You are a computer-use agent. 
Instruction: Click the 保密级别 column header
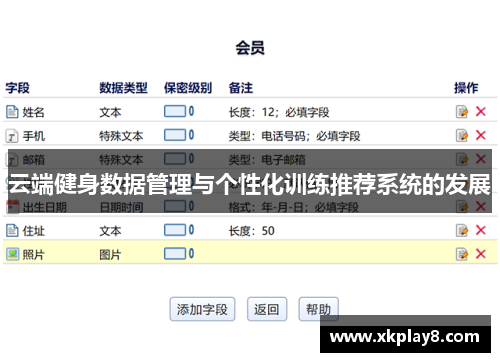point(188,88)
